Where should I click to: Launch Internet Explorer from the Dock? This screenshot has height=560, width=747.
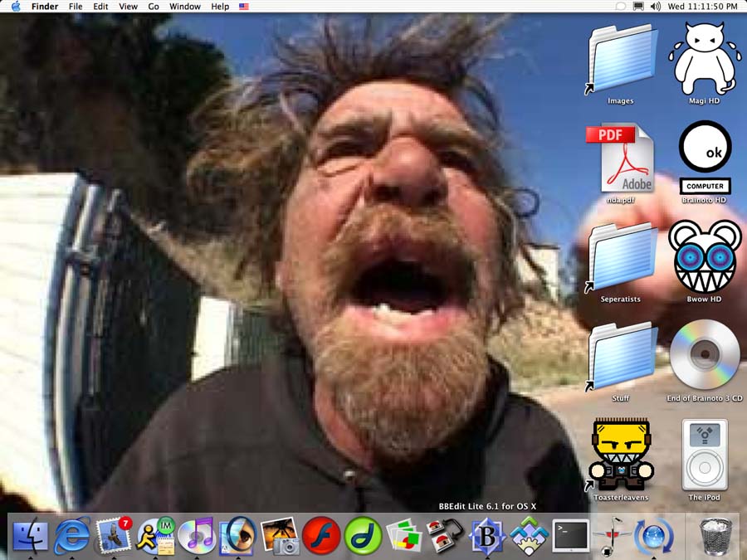(71, 536)
